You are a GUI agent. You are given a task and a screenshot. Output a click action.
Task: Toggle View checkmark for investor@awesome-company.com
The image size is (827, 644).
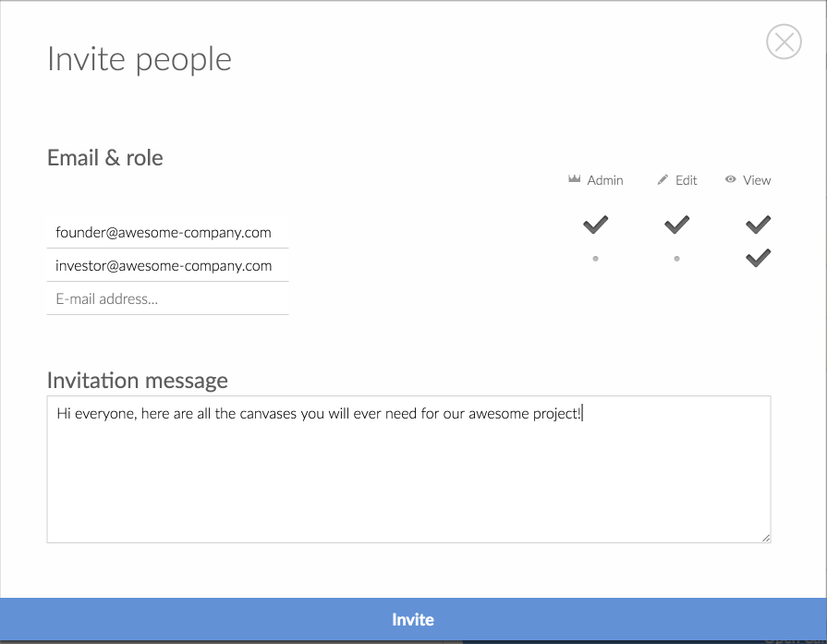(x=758, y=259)
